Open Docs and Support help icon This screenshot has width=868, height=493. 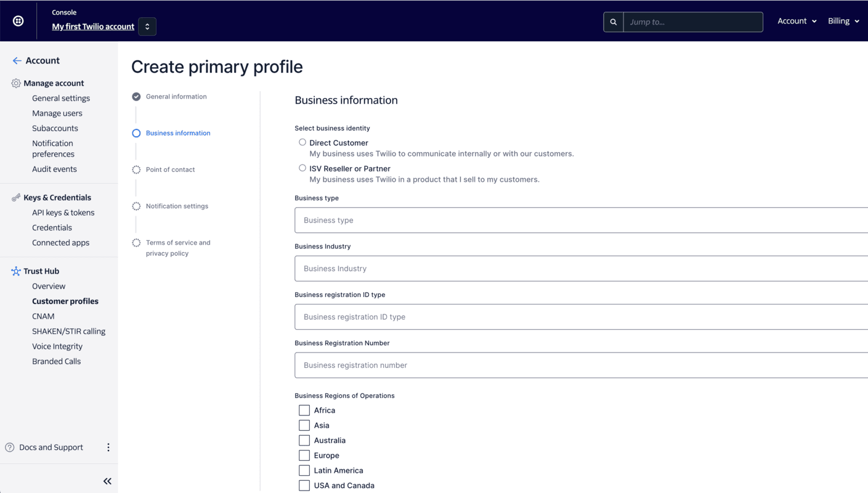point(8,447)
